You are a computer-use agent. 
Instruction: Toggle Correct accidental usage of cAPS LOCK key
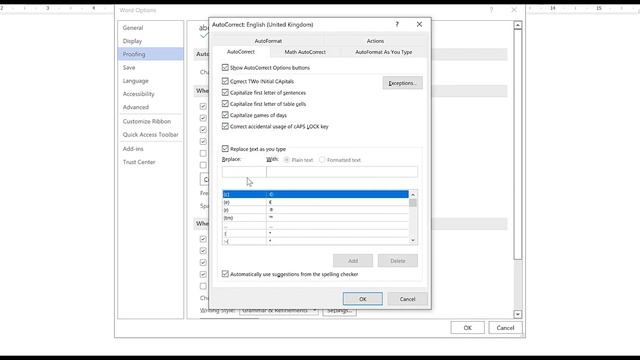[225, 126]
